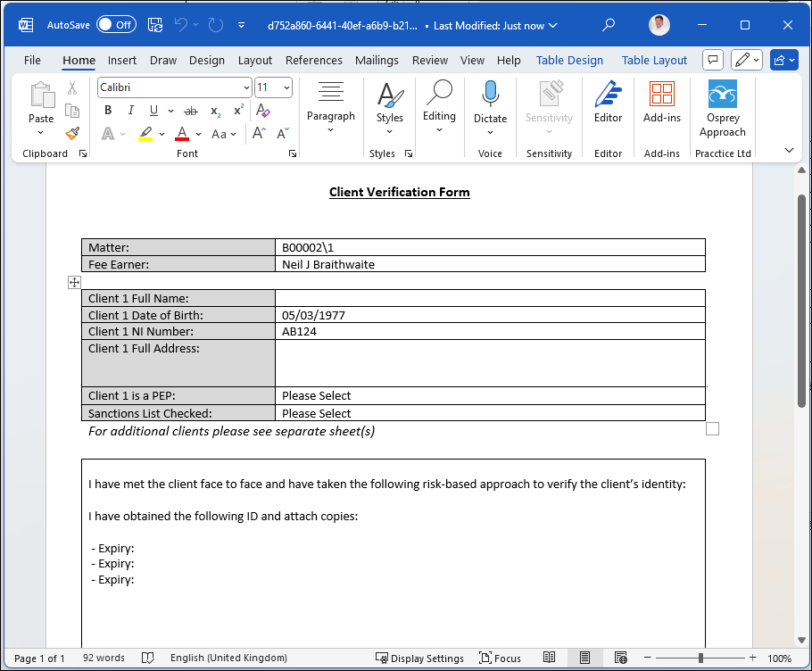
Task: Click the Copy icon
Action: (72, 111)
